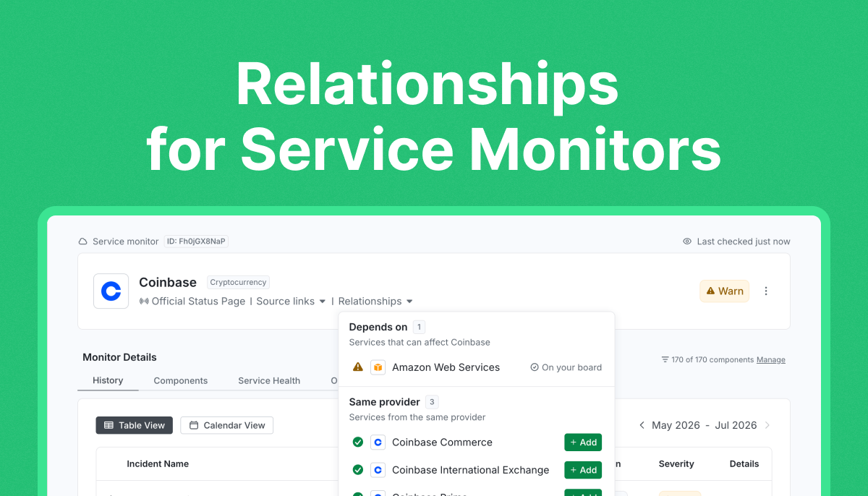868x496 pixels.
Task: Click the Details column header
Action: (744, 464)
